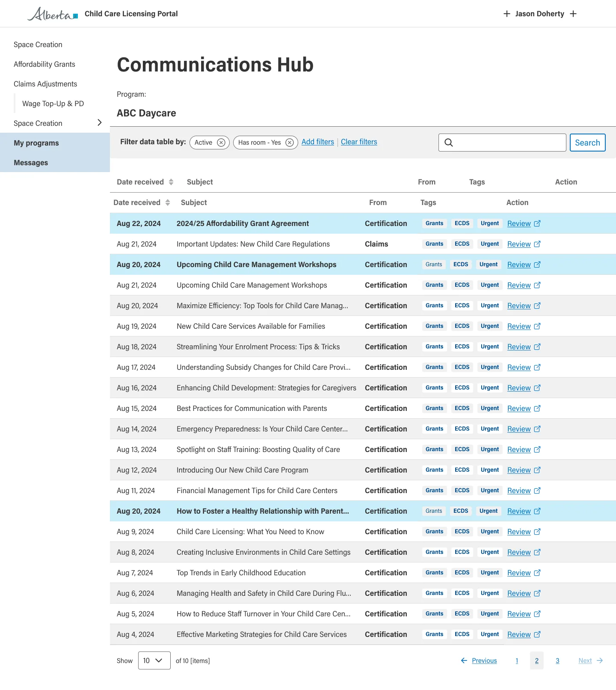Remove the Active filter chip
Screen dimensions: 616x690
(221, 143)
